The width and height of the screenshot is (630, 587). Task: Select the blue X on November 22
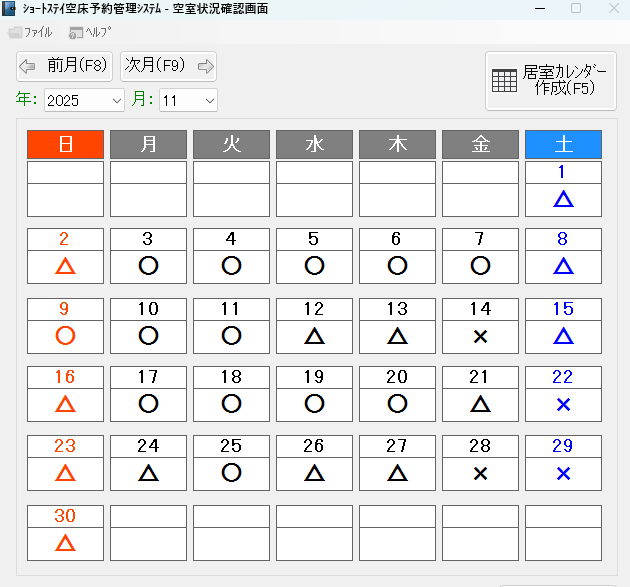(563, 404)
